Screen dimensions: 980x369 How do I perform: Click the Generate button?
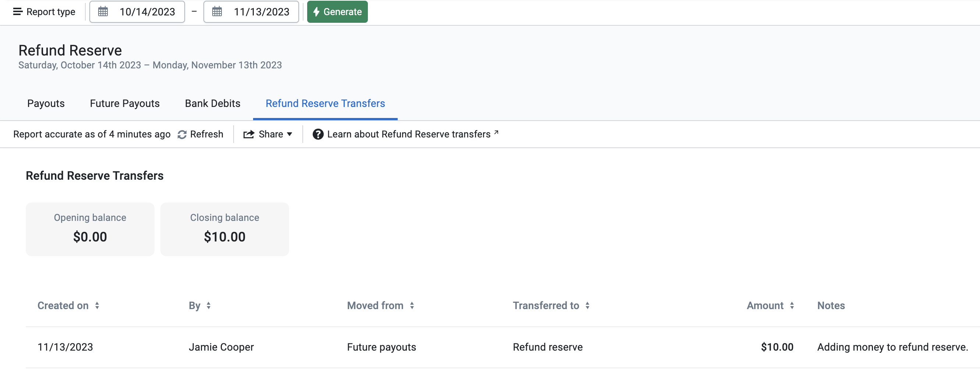click(337, 12)
